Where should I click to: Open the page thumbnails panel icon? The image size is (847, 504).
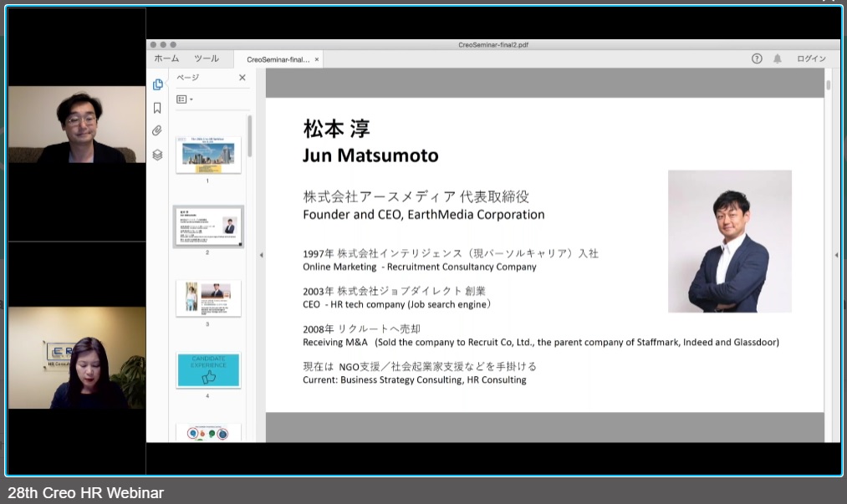158,84
